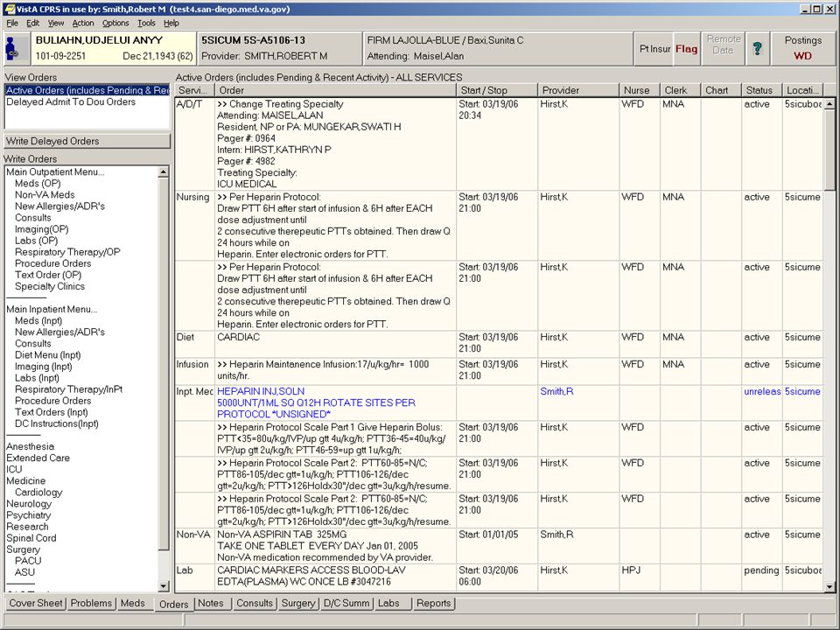Click Imaging(OP) order menu item

tap(41, 228)
